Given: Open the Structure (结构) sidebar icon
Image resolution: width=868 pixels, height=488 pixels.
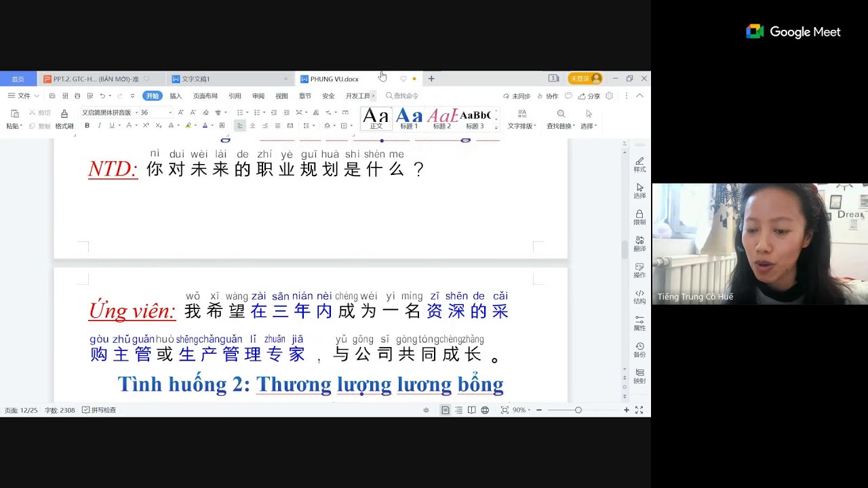Looking at the screenshot, I should coord(639,296).
